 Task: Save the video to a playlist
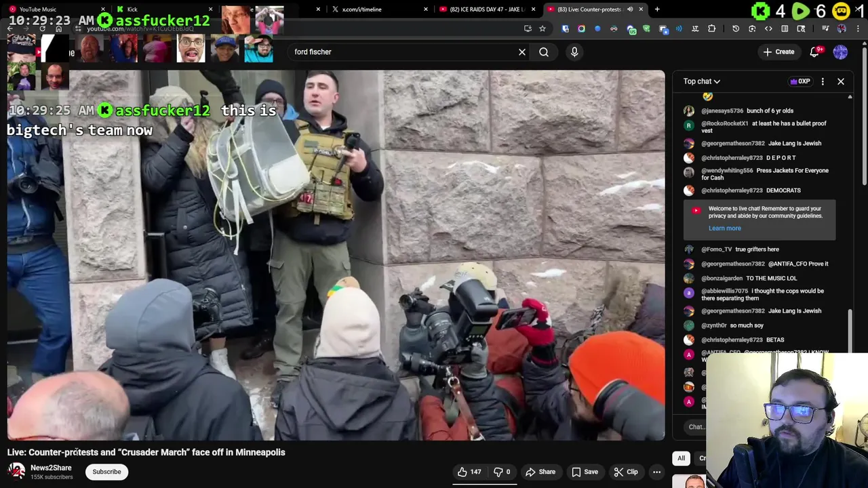tap(584, 472)
